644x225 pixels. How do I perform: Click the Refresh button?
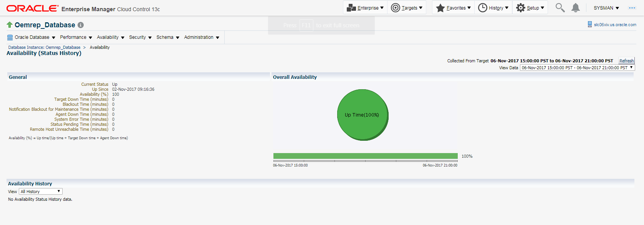click(626, 61)
